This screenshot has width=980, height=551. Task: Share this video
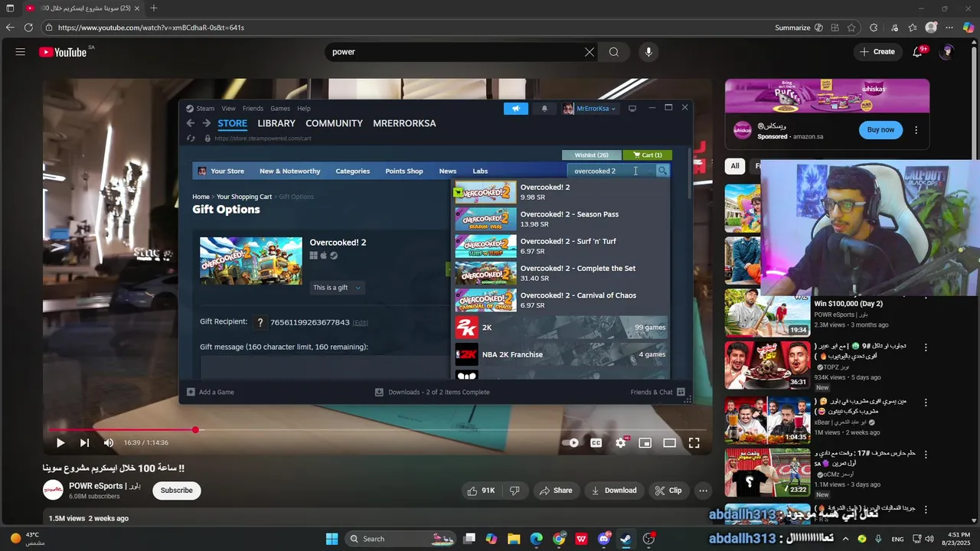pos(556,491)
